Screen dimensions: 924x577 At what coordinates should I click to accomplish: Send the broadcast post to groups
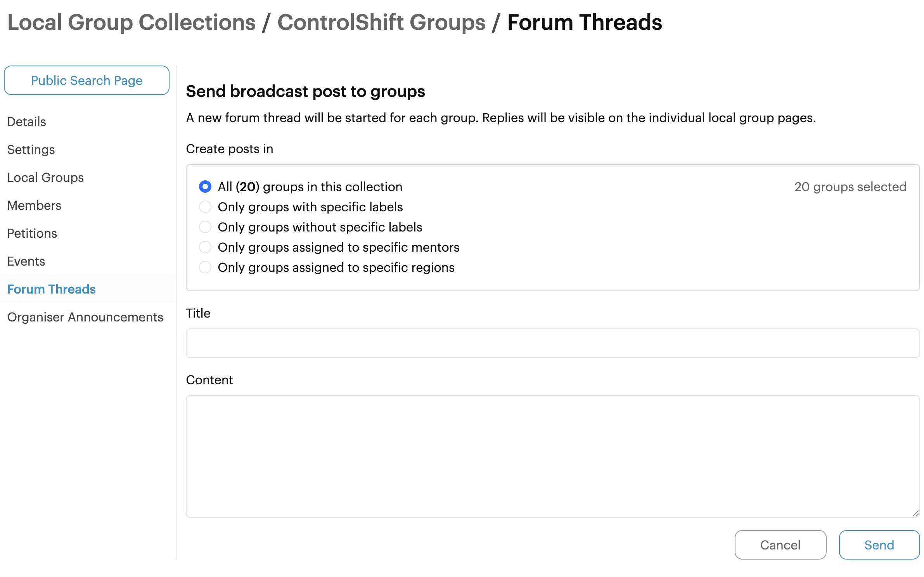tap(879, 544)
